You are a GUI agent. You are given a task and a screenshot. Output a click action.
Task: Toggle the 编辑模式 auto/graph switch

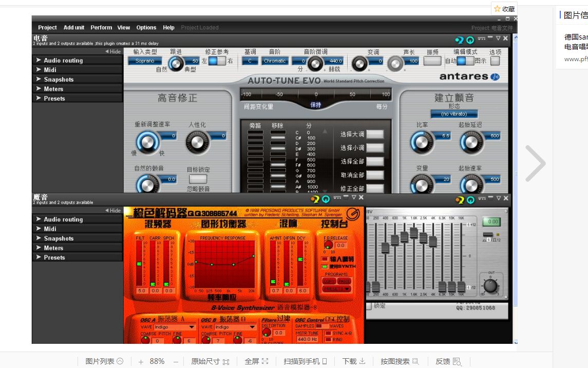[x=465, y=61]
